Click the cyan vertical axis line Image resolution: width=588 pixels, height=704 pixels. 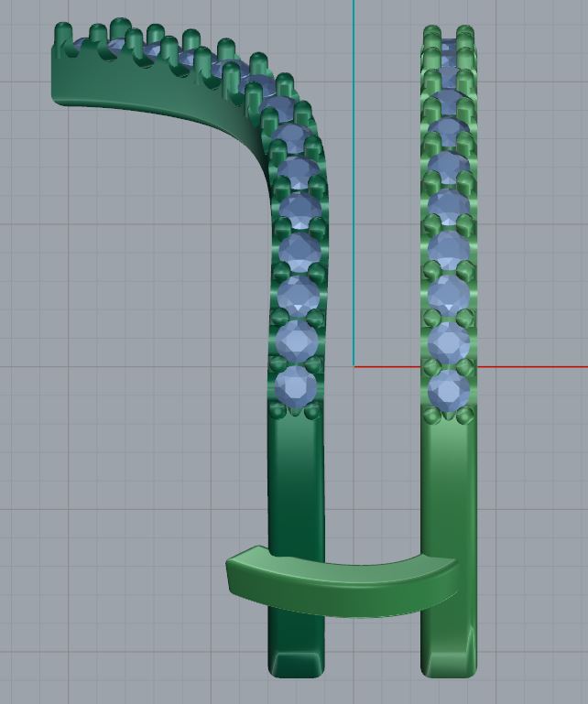pos(354,183)
